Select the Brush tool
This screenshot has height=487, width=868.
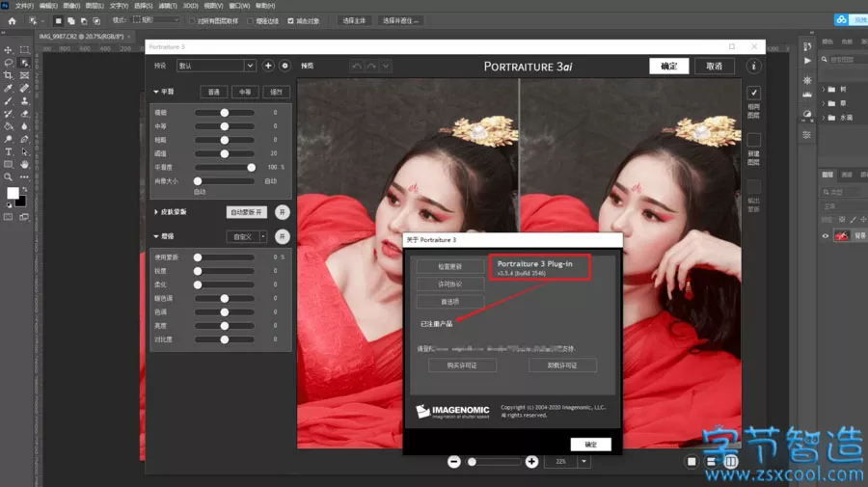point(9,100)
